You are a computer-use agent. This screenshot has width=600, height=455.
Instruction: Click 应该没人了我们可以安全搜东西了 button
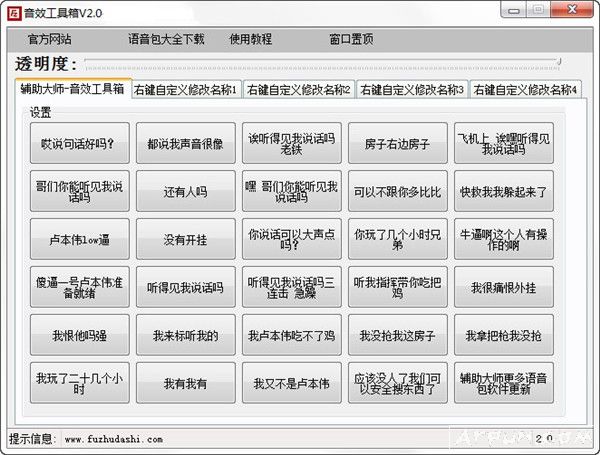pyautogui.click(x=398, y=383)
